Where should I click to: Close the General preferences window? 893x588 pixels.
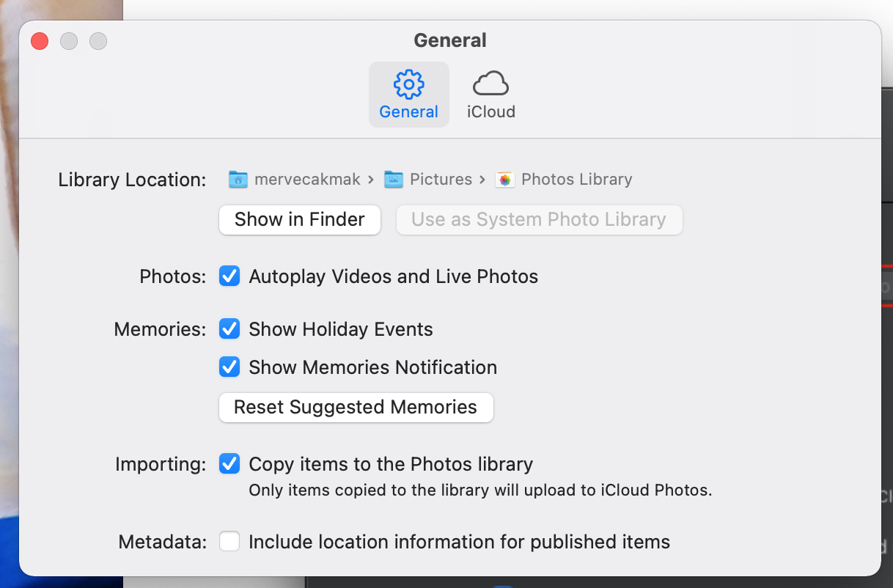[40, 41]
